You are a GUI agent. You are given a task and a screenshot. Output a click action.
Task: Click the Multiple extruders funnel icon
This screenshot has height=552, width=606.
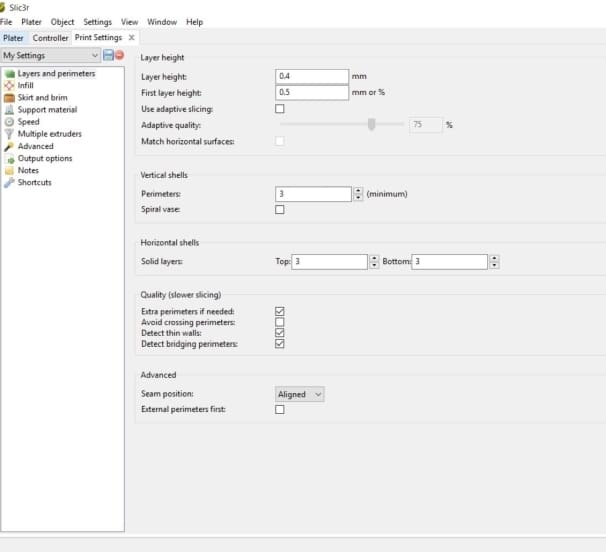[x=9, y=134]
